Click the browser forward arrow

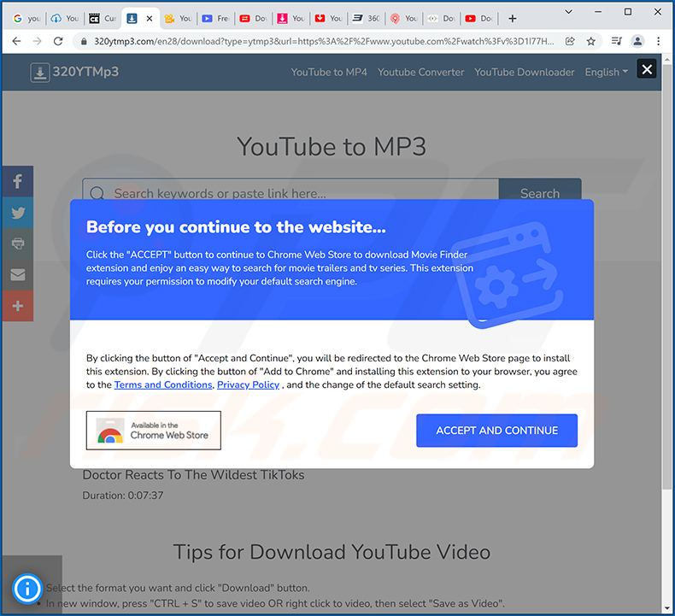pyautogui.click(x=38, y=41)
